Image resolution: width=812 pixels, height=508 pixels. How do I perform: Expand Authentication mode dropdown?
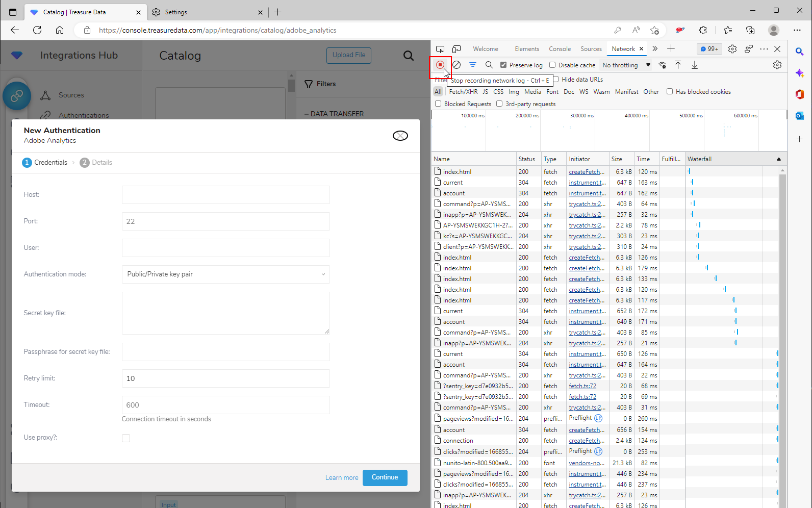pyautogui.click(x=225, y=274)
